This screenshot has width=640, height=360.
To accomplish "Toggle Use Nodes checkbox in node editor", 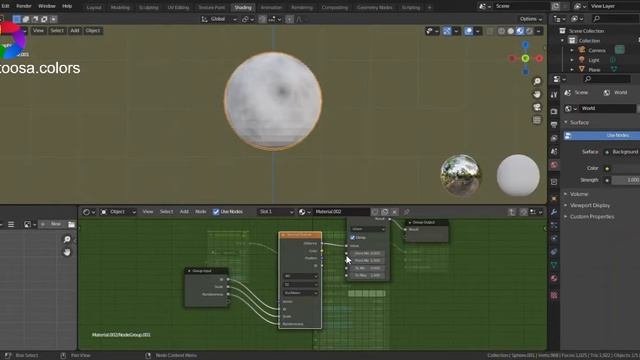I will (216, 212).
